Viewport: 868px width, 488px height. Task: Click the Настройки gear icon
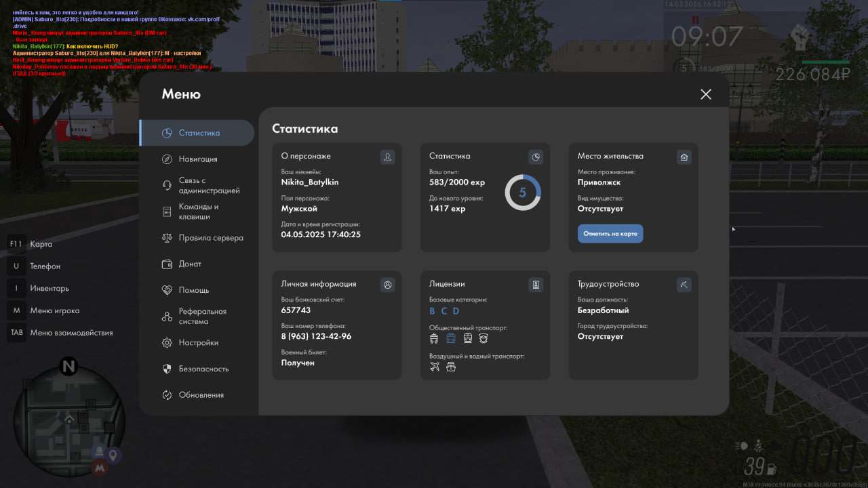[x=167, y=343]
